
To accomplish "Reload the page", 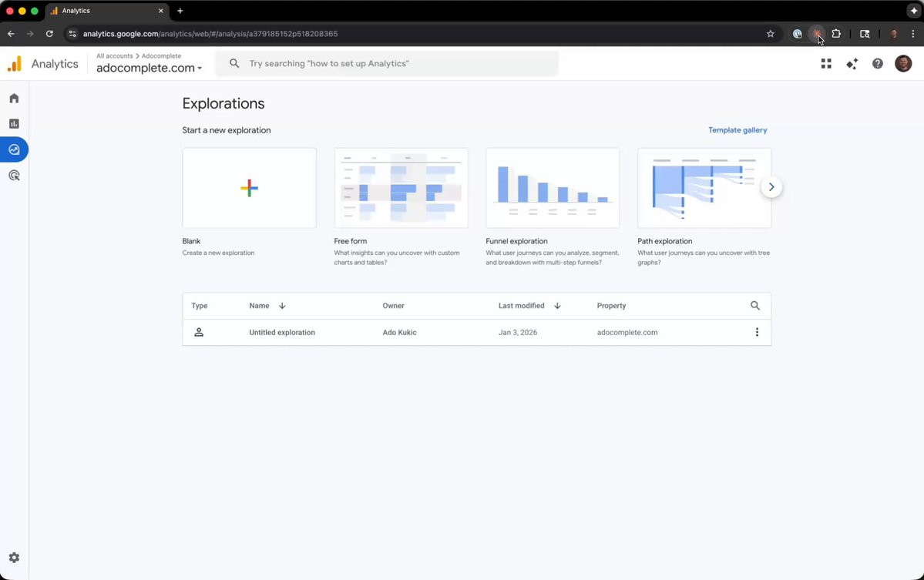I will tap(49, 34).
